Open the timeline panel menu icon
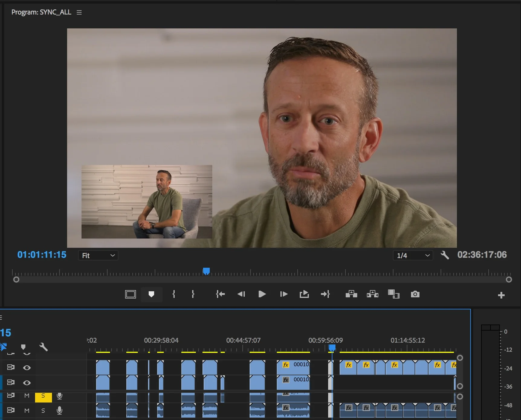521x420 pixels. click(1, 318)
